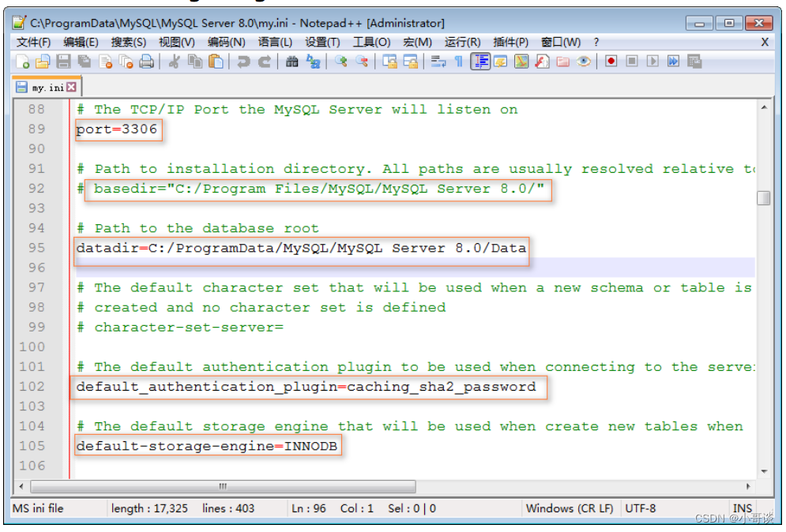Open the 文件(F) menu
Screen dimensions: 786x532
[33, 42]
